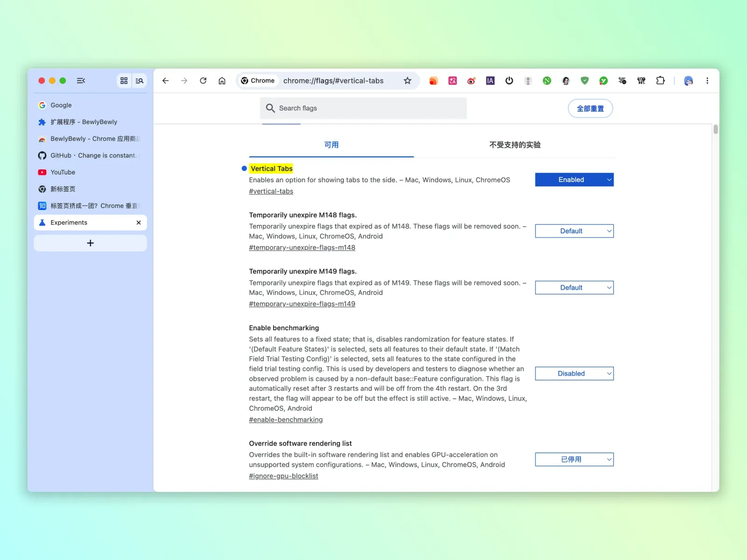747x560 pixels.
Task: Bookmark this page with the star
Action: tap(408, 81)
